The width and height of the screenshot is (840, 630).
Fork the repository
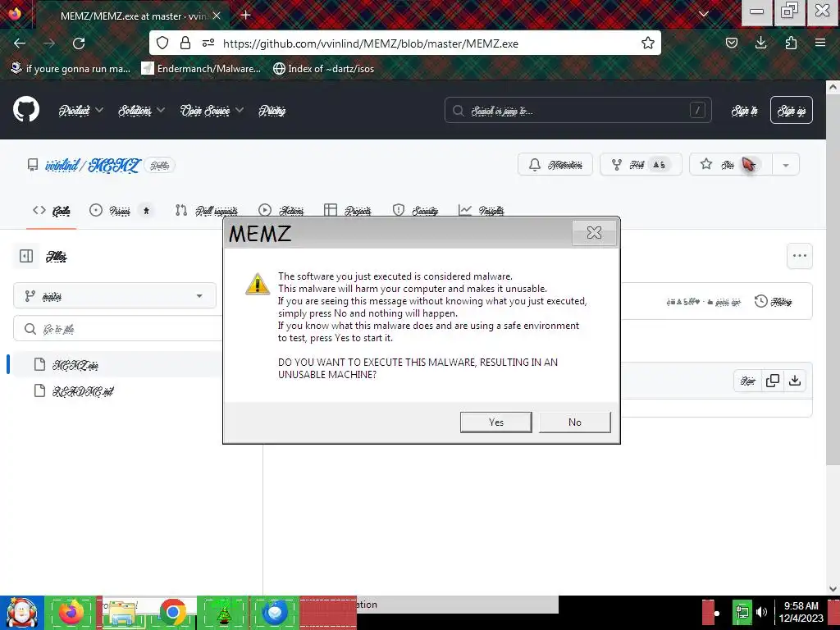(x=641, y=164)
